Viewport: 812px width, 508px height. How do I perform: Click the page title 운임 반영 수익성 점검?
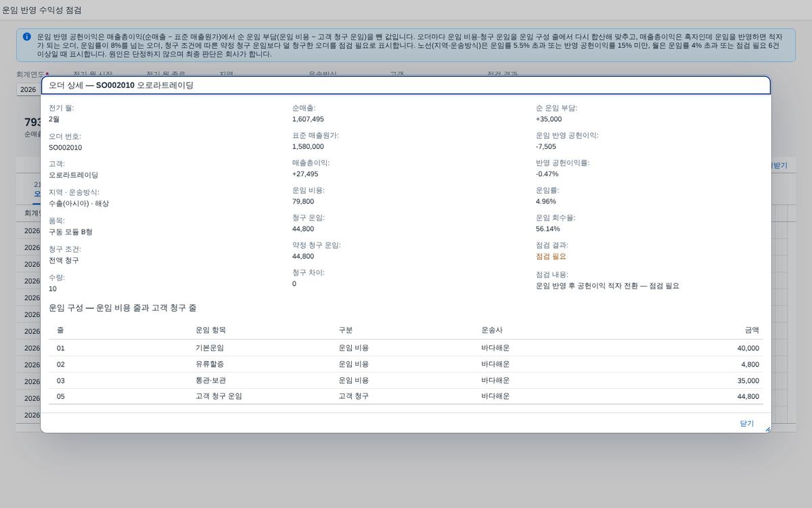pyautogui.click(x=42, y=10)
